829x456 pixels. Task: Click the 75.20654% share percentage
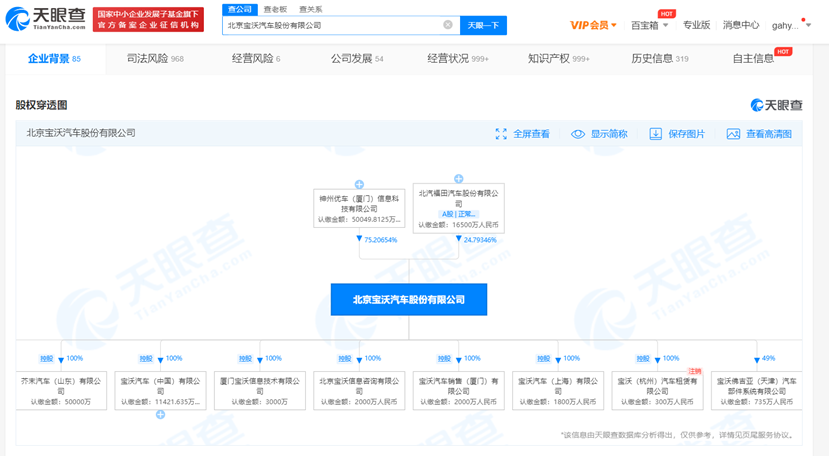(380, 240)
